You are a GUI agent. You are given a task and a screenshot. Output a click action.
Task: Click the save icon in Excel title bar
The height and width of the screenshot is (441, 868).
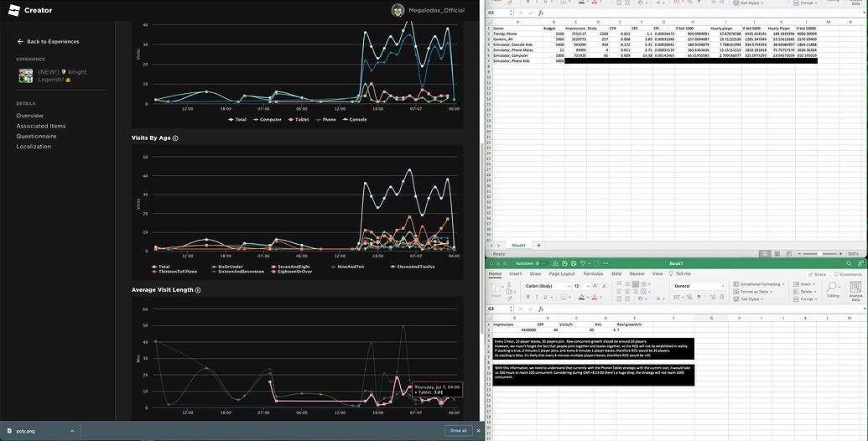coord(564,263)
